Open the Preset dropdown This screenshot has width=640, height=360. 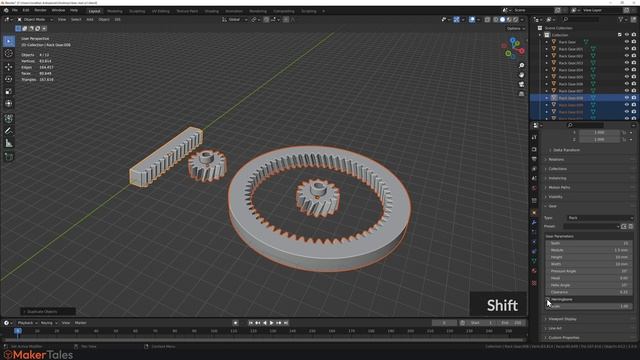(592, 227)
